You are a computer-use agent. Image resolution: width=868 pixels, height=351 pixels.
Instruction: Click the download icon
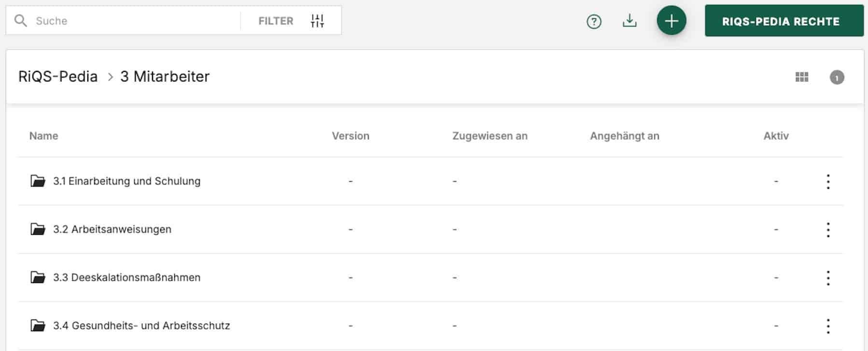[x=630, y=21]
